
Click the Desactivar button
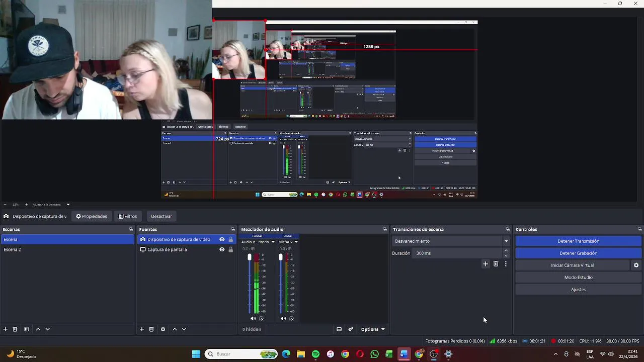162,216
